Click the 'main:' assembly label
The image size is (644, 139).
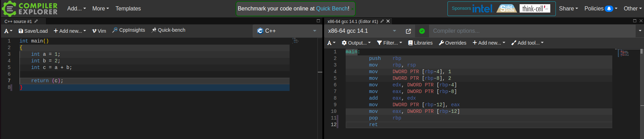coord(353,52)
